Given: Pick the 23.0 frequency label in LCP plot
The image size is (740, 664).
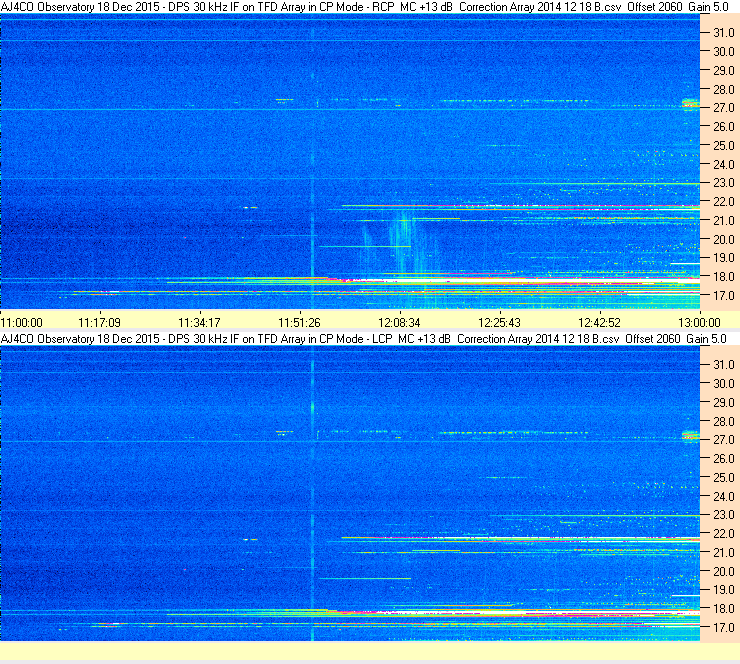Looking at the screenshot, I should tap(723, 515).
